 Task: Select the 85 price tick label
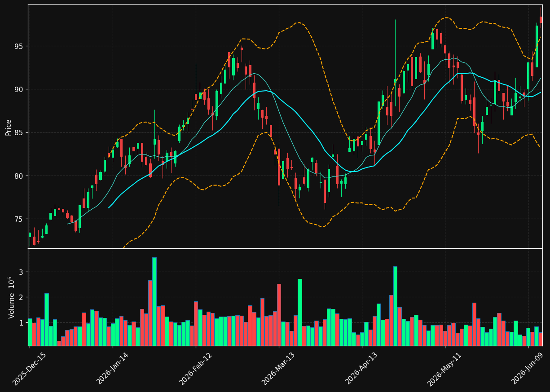pyautogui.click(x=19, y=133)
